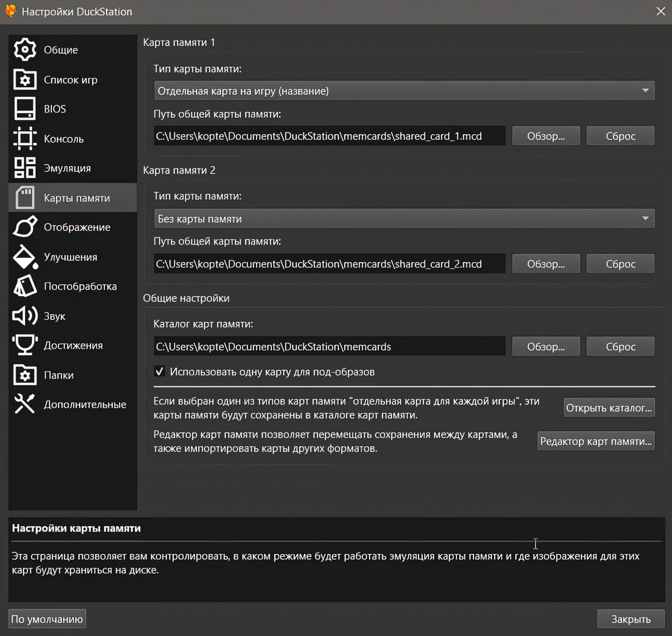Select Отображение in the sidebar
Screen dimensions: 672x636
[x=73, y=227]
